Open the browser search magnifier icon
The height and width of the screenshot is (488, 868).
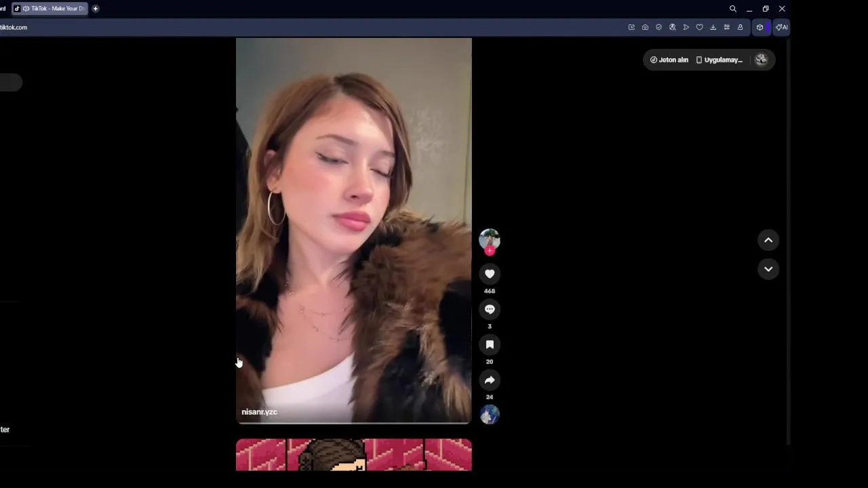pyautogui.click(x=733, y=9)
